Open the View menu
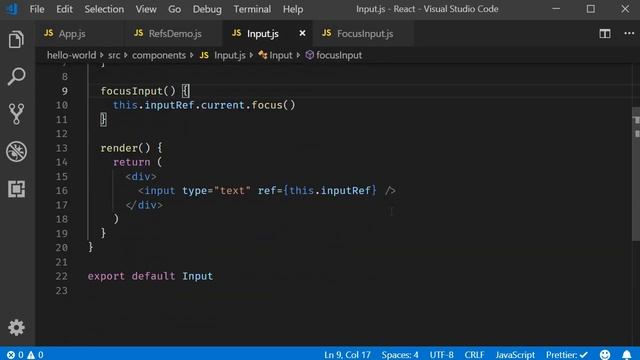 (146, 9)
